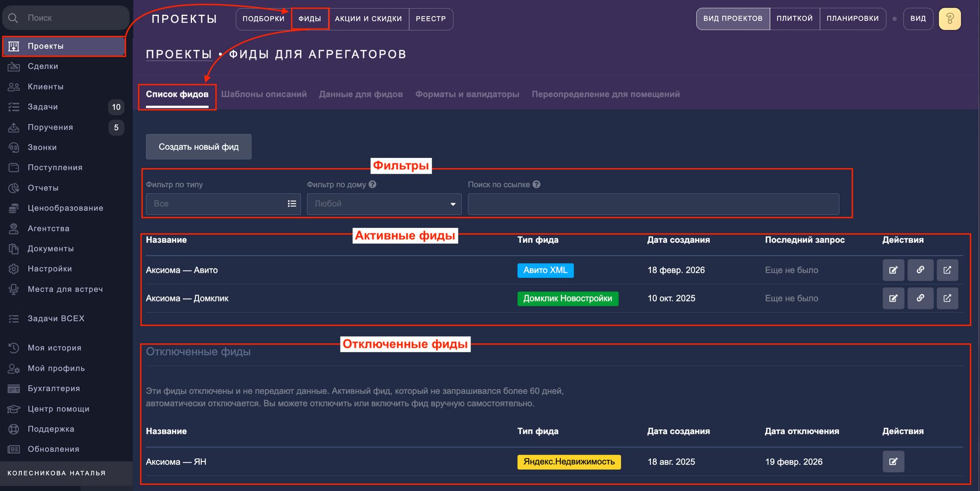Click edit icon for disabled Аксиома — ЯН feed
This screenshot has width=980, height=491.
pos(893,462)
